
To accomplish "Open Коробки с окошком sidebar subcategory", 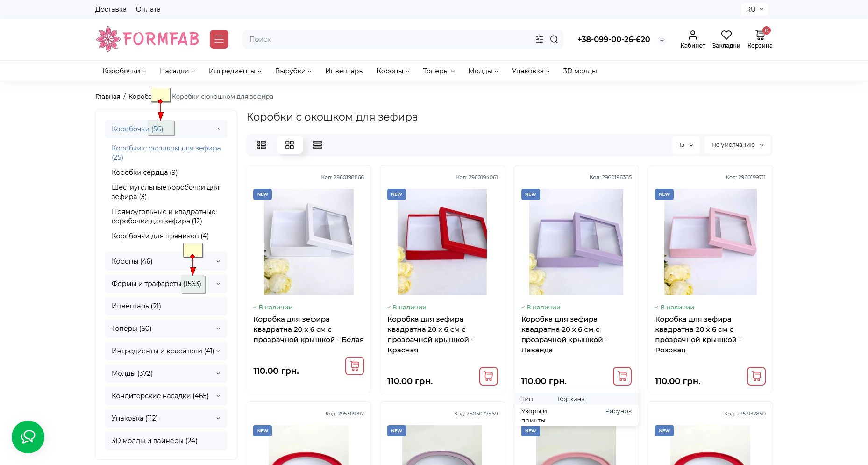I will click(166, 153).
